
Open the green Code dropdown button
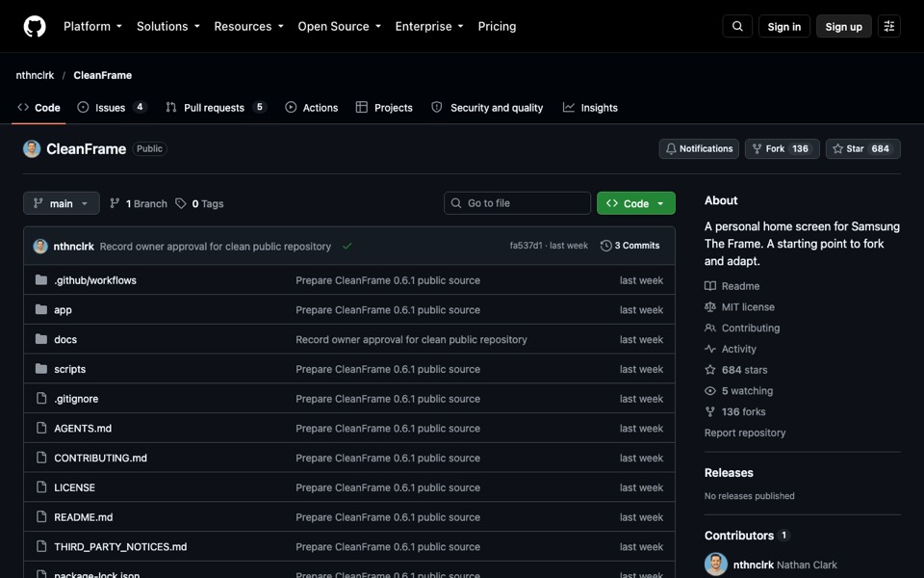point(636,203)
